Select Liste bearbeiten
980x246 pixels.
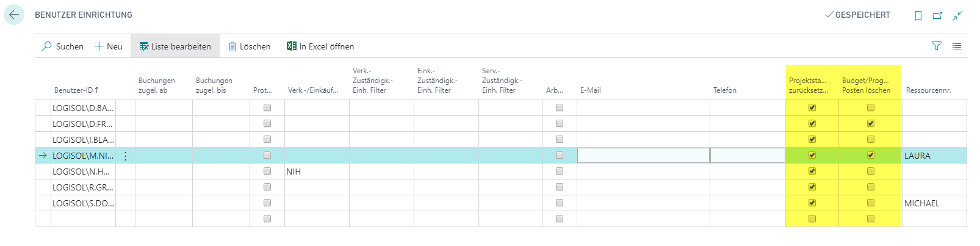[x=175, y=46]
